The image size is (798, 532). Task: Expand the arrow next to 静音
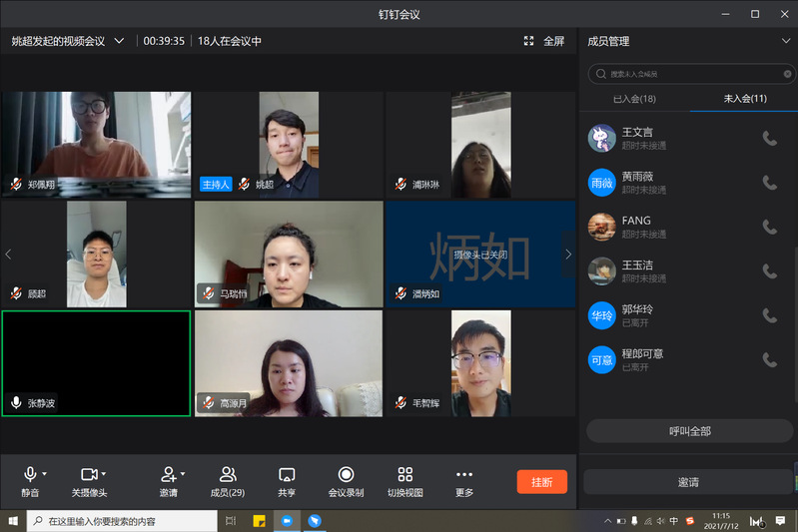click(45, 474)
